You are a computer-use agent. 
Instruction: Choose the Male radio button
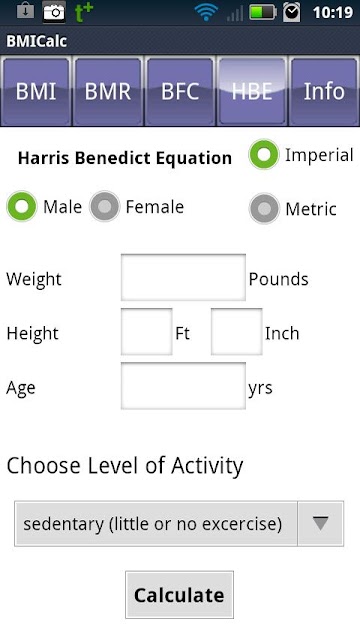[22, 207]
